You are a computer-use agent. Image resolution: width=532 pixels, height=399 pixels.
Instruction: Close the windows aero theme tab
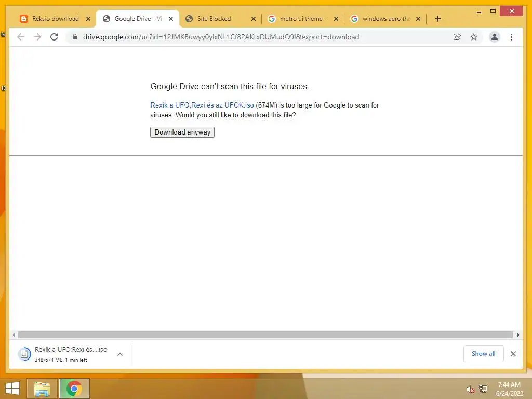[418, 19]
